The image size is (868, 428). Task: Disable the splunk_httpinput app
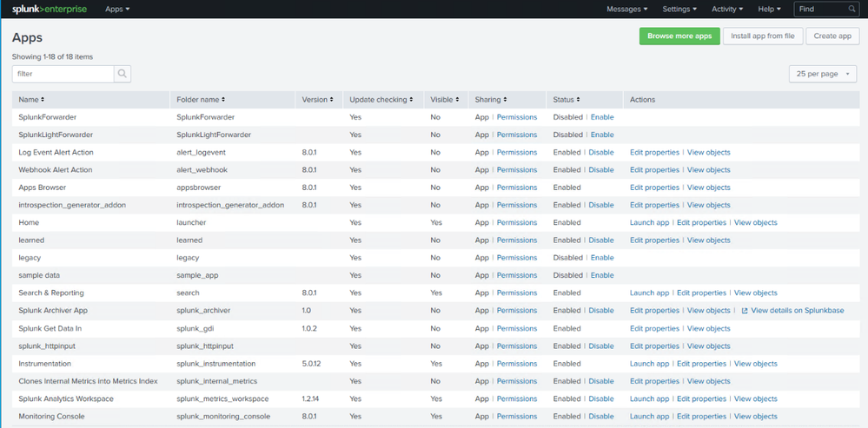coord(601,346)
